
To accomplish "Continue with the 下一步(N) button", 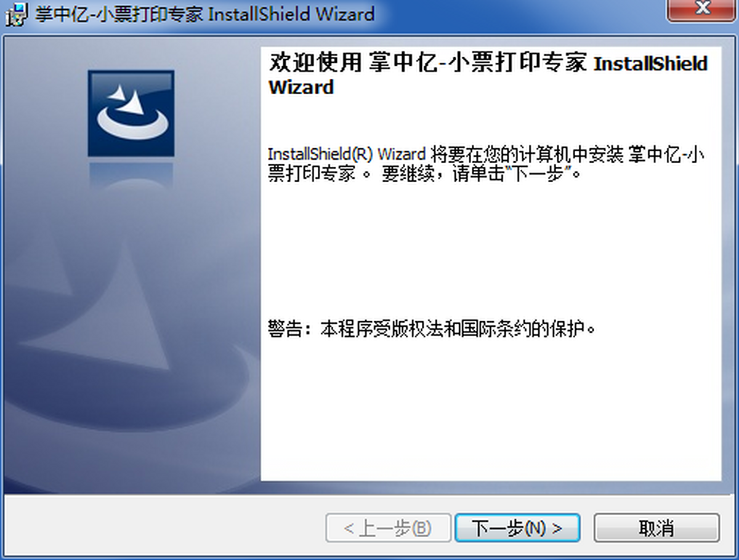I will coord(517,528).
